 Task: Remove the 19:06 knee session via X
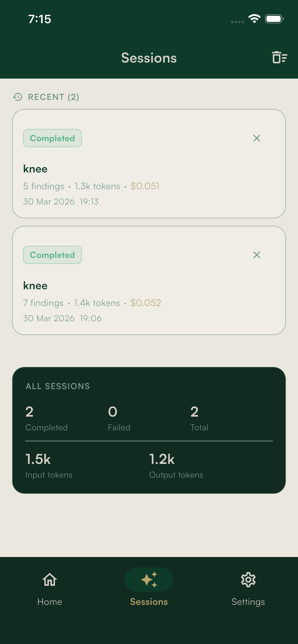[x=256, y=255]
